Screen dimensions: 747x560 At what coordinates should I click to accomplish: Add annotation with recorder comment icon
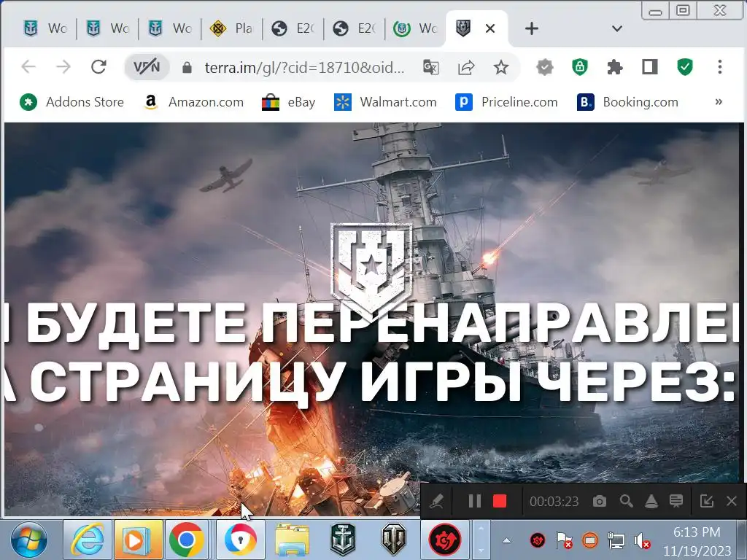click(x=676, y=501)
